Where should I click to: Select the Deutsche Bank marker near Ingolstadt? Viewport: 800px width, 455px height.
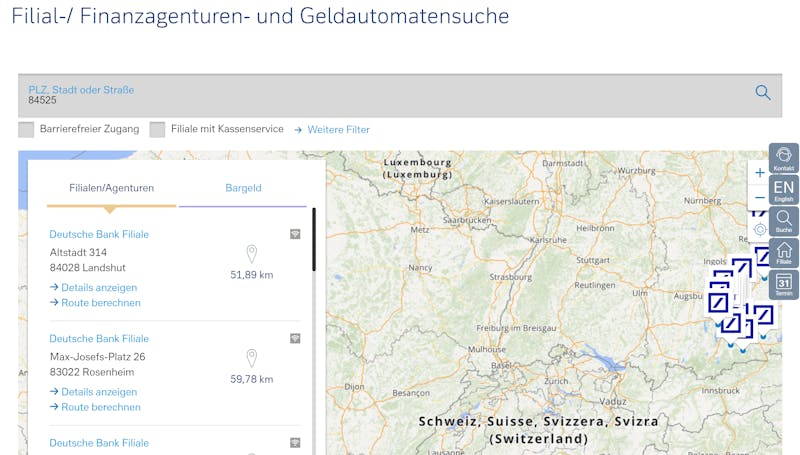[742, 267]
